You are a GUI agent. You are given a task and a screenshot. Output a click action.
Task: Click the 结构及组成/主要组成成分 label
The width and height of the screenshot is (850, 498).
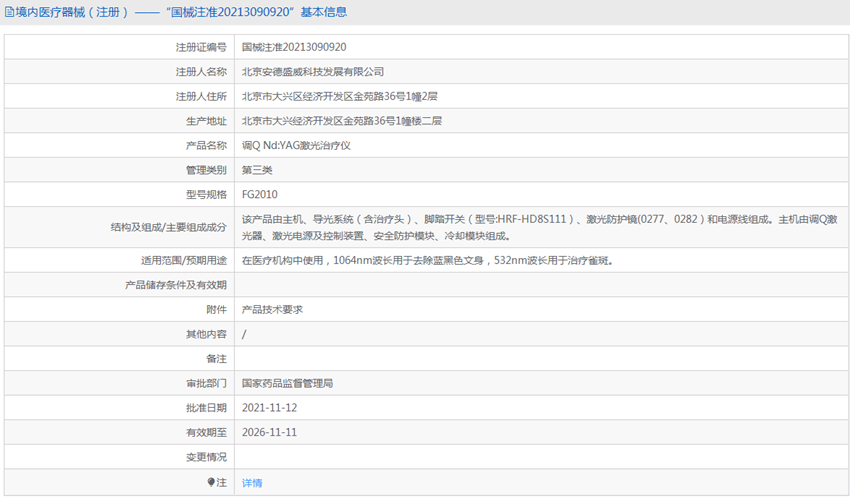(169, 227)
